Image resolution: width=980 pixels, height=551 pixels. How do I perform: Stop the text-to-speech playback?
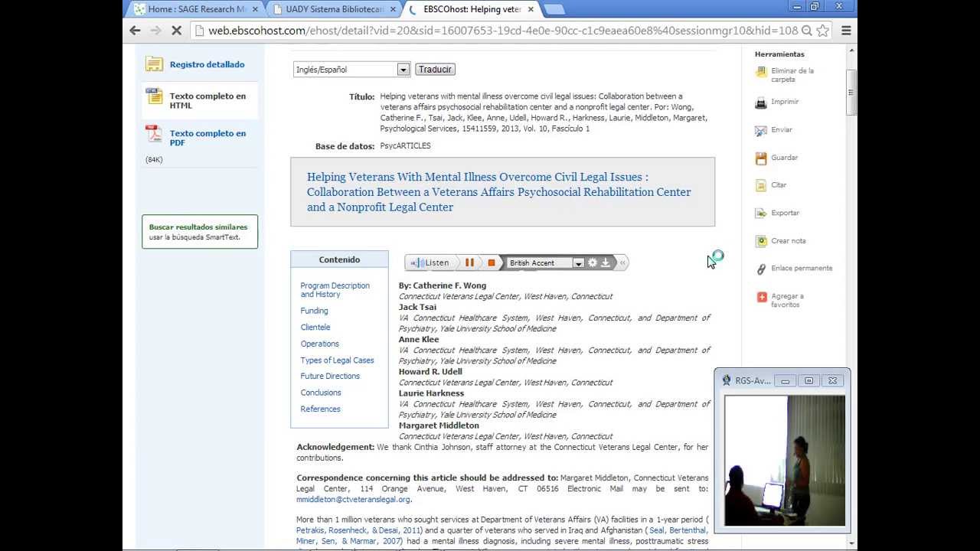492,262
